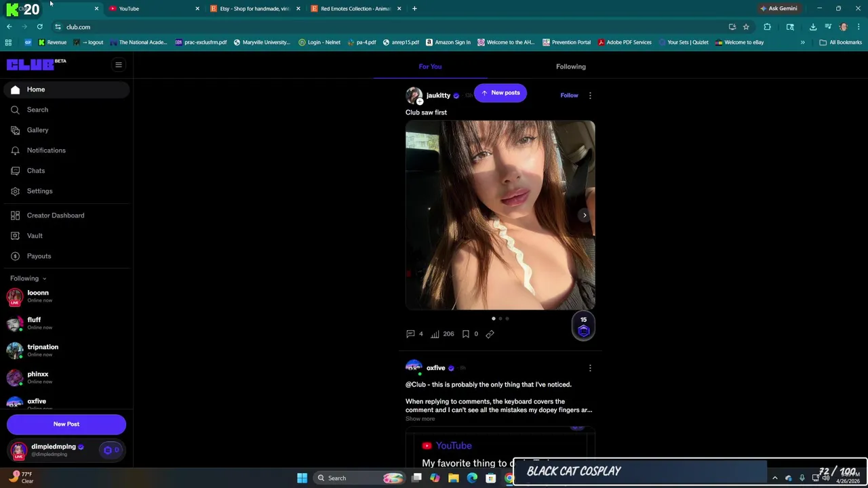
Task: Click the Settings gear icon
Action: coord(15,191)
